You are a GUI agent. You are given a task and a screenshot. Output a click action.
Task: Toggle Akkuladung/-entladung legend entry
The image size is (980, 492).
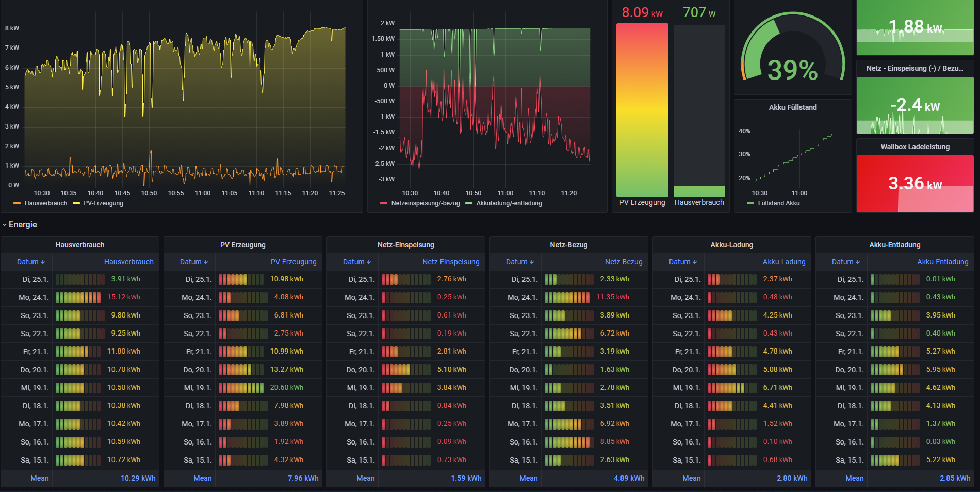point(509,203)
